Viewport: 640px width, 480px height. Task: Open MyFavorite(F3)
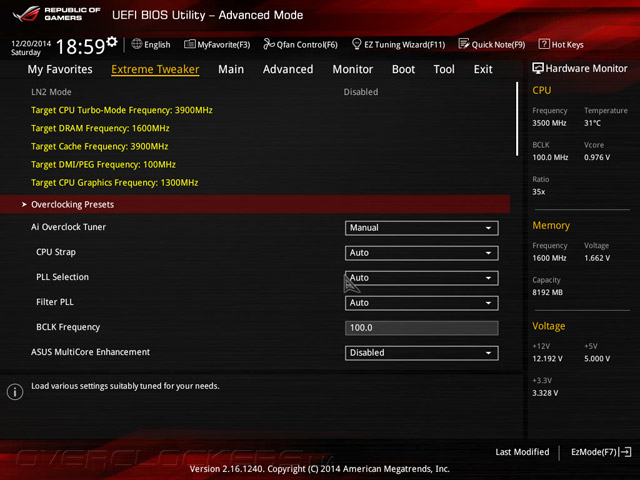(x=217, y=44)
